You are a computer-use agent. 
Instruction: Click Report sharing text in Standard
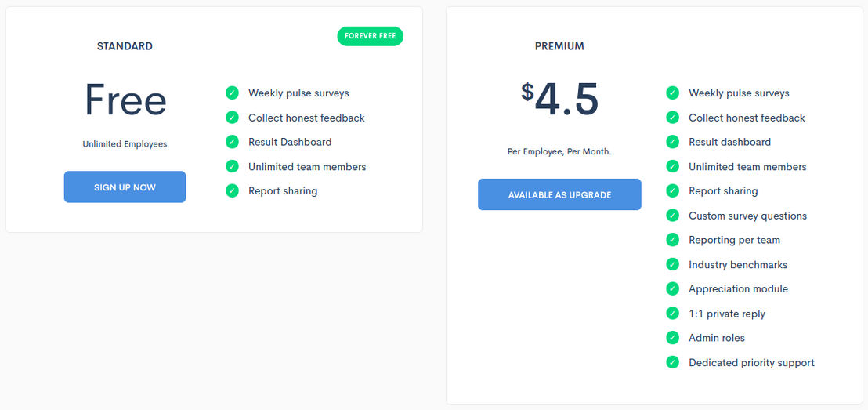[282, 190]
